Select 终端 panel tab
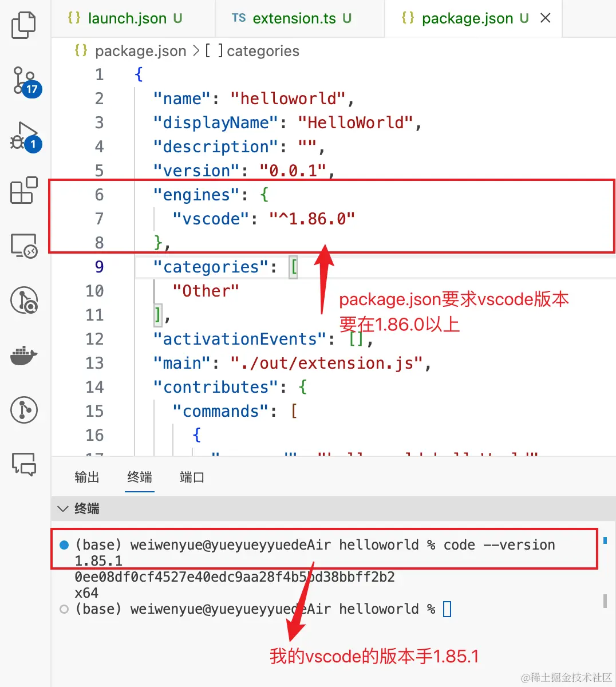Viewport: 616px width, 687px height. (x=140, y=477)
